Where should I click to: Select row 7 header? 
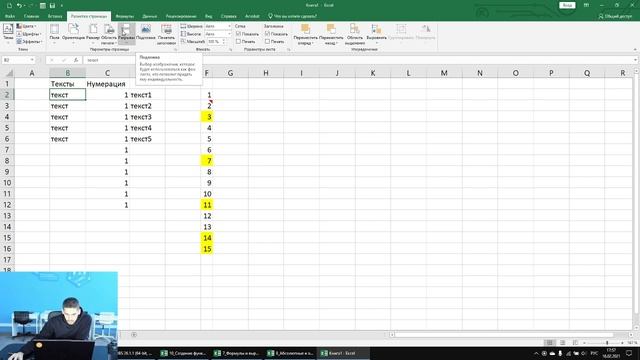7,150
